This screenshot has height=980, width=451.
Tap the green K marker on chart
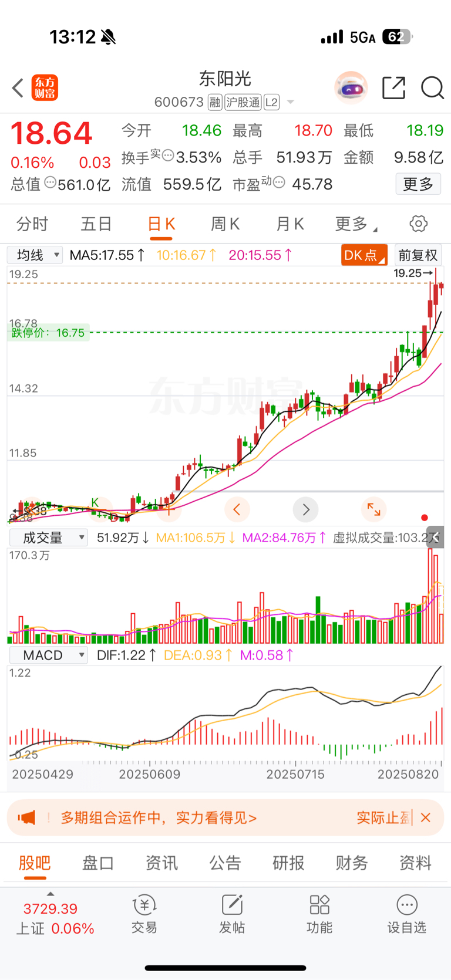(x=95, y=502)
